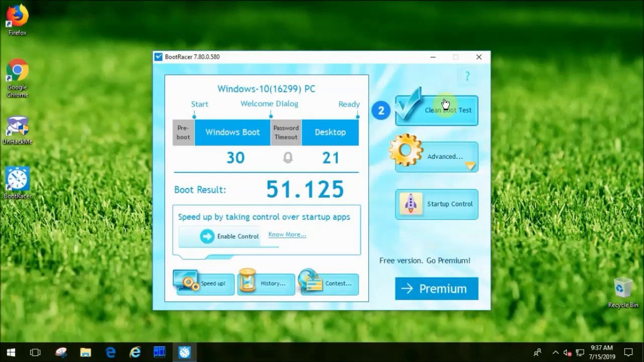Follow the Know More link
This screenshot has width=644, height=362.
click(x=287, y=234)
